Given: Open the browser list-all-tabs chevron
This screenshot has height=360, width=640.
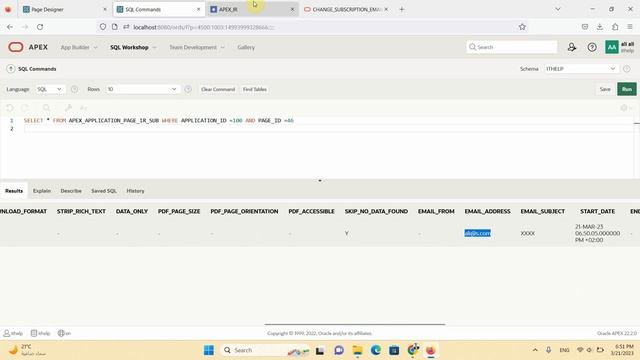Looking at the screenshot, I should coord(558,9).
